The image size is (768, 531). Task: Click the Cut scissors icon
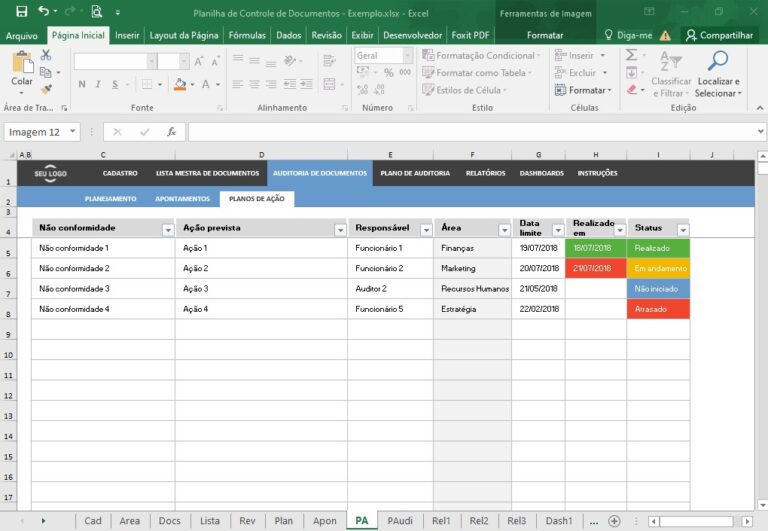click(x=46, y=55)
